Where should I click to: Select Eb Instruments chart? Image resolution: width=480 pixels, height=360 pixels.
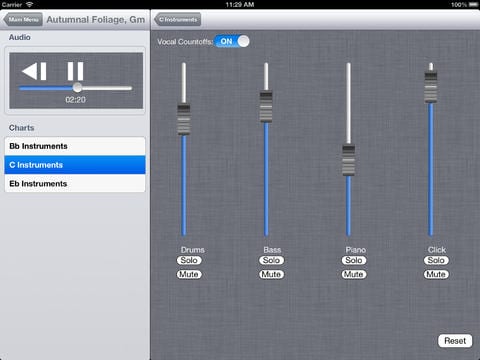[75, 183]
